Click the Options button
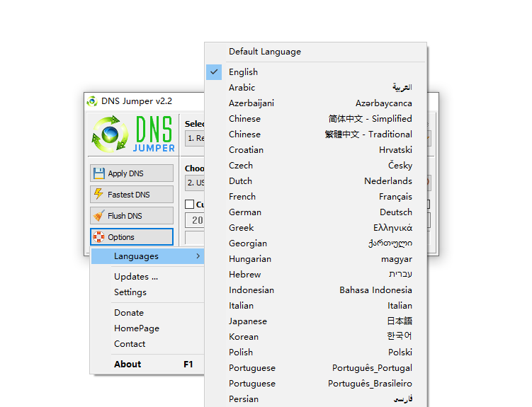Viewport: 532px width, 407px height. pyautogui.click(x=132, y=237)
